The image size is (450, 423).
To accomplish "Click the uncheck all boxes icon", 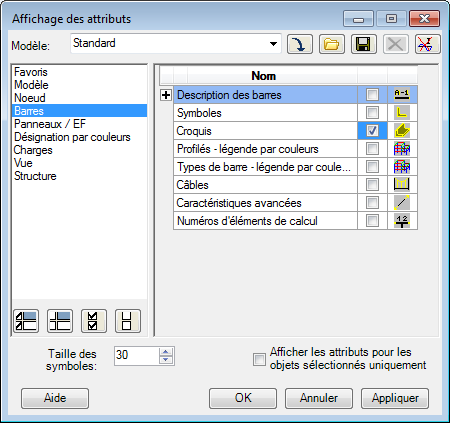I will tap(128, 321).
